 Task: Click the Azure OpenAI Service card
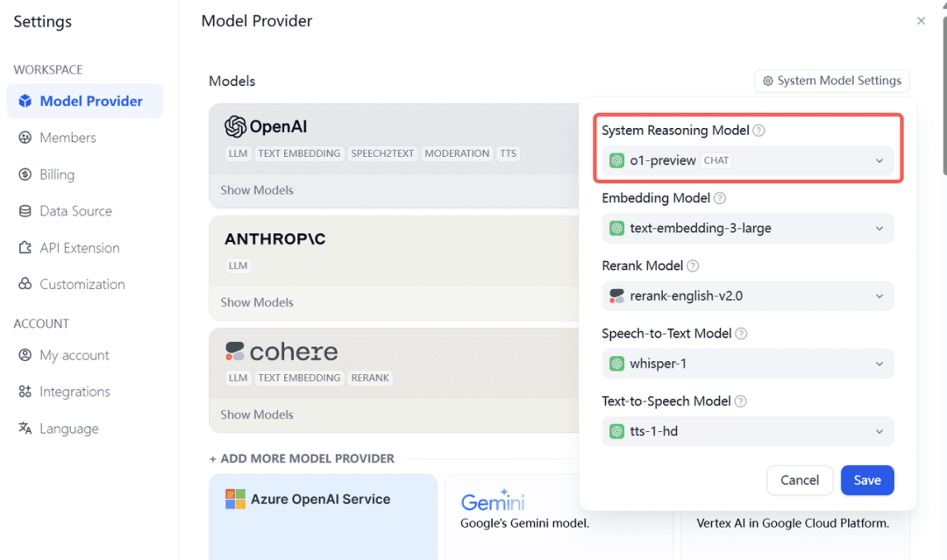coord(323,517)
